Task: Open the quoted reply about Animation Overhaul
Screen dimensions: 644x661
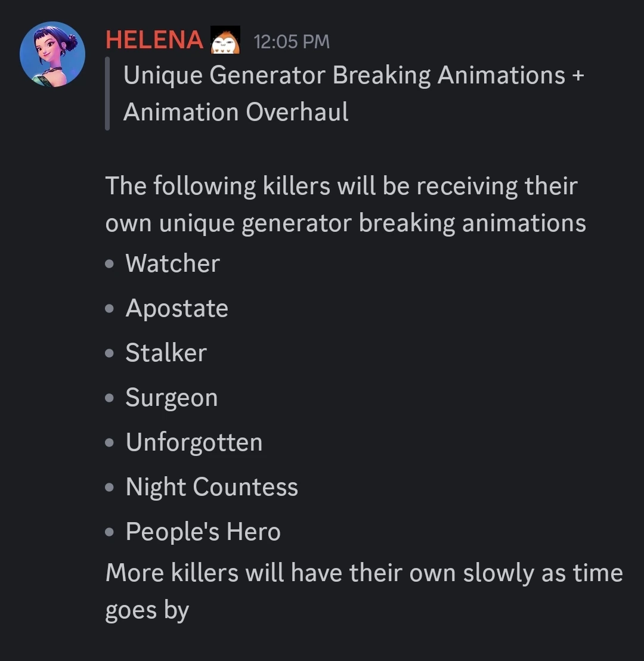Action: [355, 93]
